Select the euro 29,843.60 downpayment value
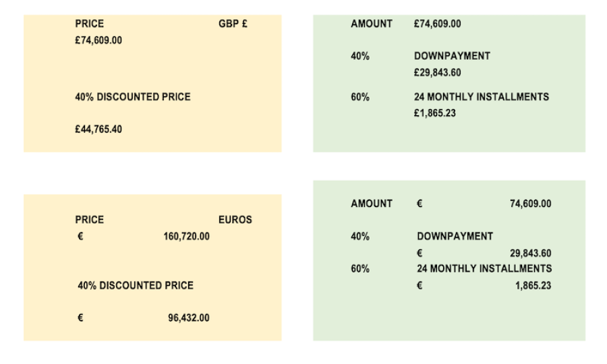The width and height of the screenshot is (607, 364). point(530,253)
